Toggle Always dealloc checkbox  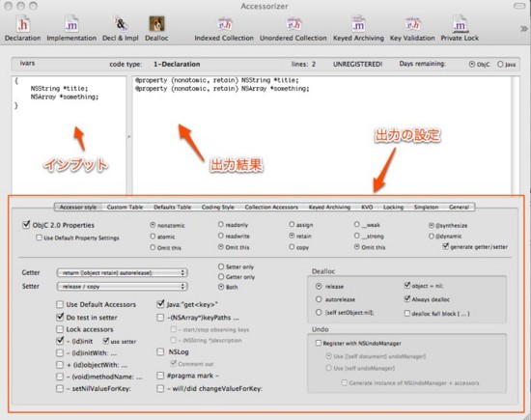[407, 299]
